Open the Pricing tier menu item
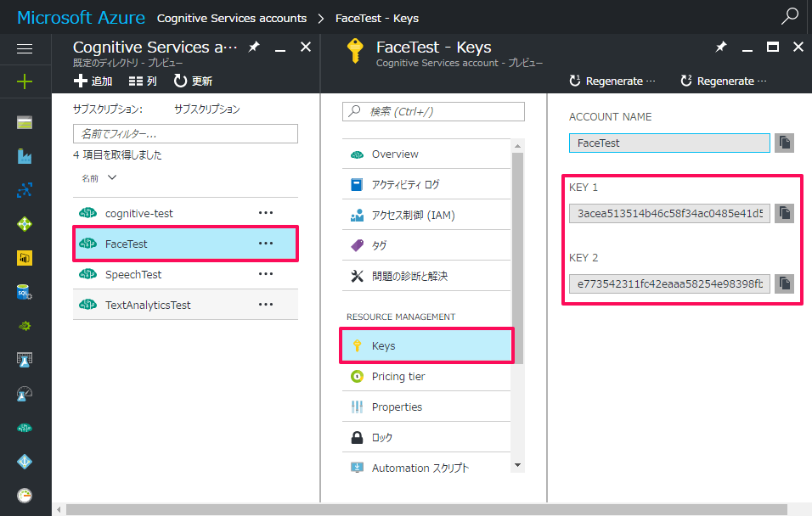The height and width of the screenshot is (516, 812). point(398,376)
